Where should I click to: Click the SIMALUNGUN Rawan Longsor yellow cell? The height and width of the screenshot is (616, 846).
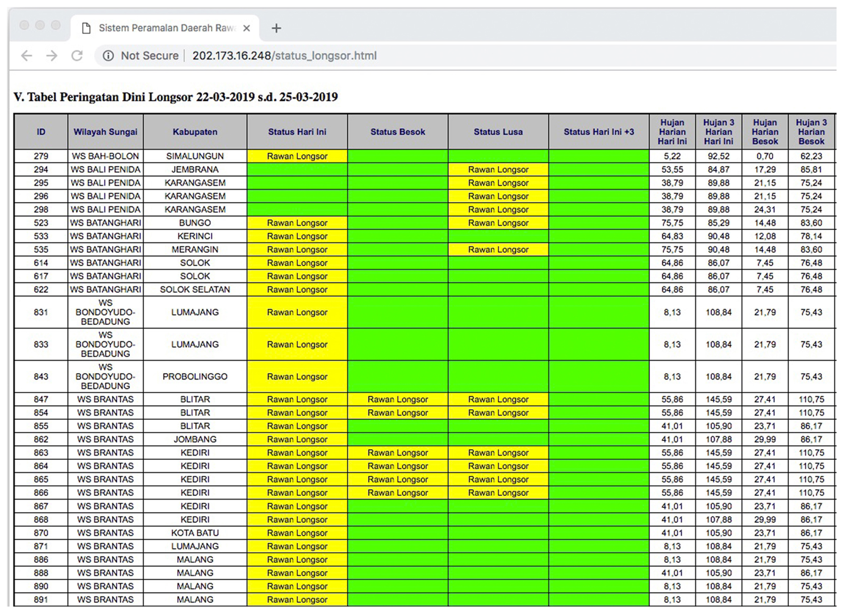297,156
